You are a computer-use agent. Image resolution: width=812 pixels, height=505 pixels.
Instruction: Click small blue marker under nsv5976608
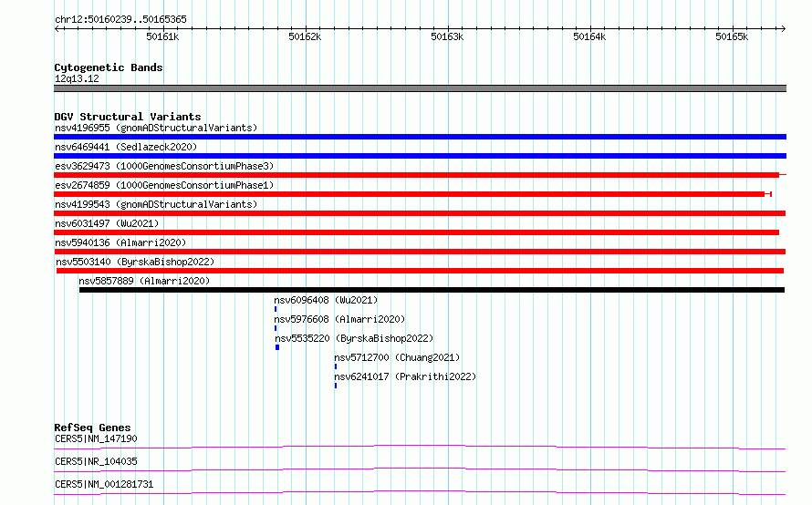[276, 328]
